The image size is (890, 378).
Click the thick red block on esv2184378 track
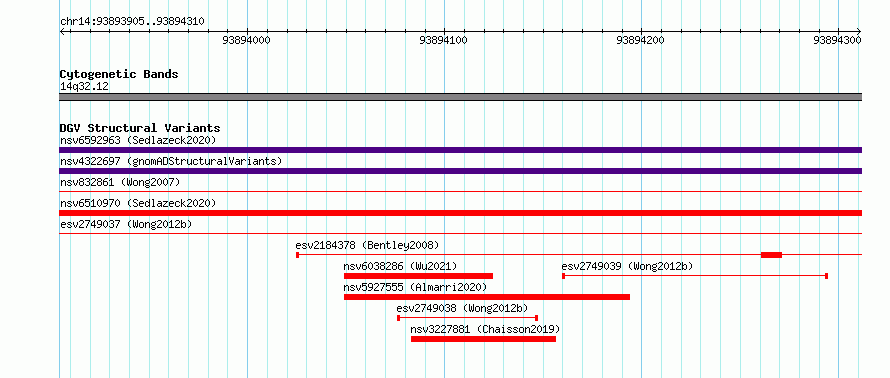click(x=771, y=255)
